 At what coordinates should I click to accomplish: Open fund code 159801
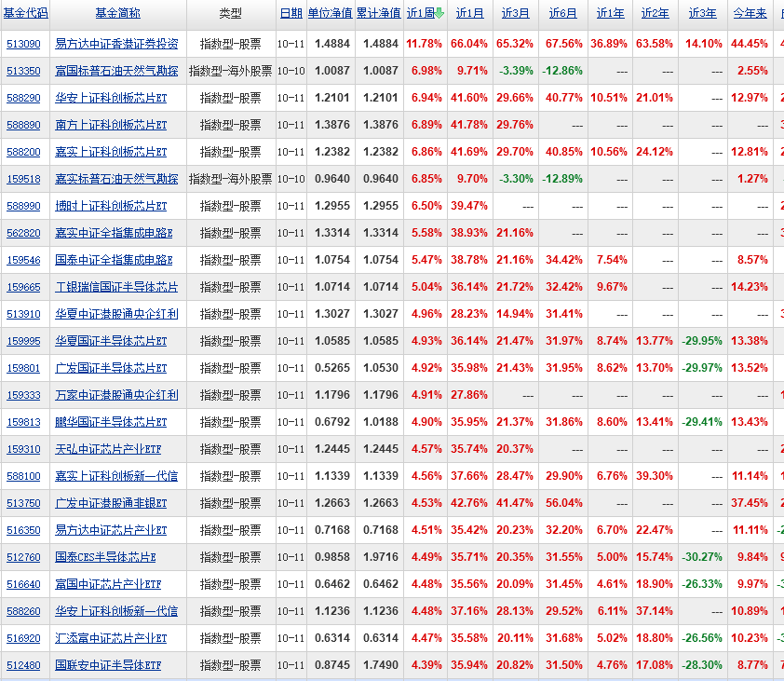[x=23, y=368]
